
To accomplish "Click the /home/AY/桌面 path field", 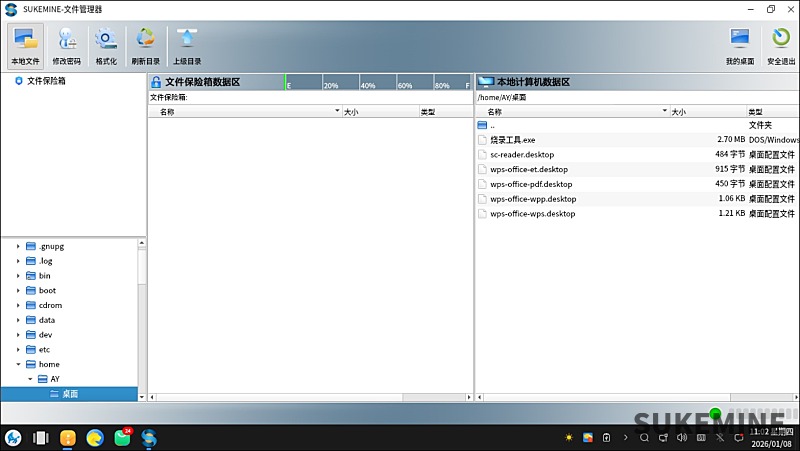I will 636,98.
